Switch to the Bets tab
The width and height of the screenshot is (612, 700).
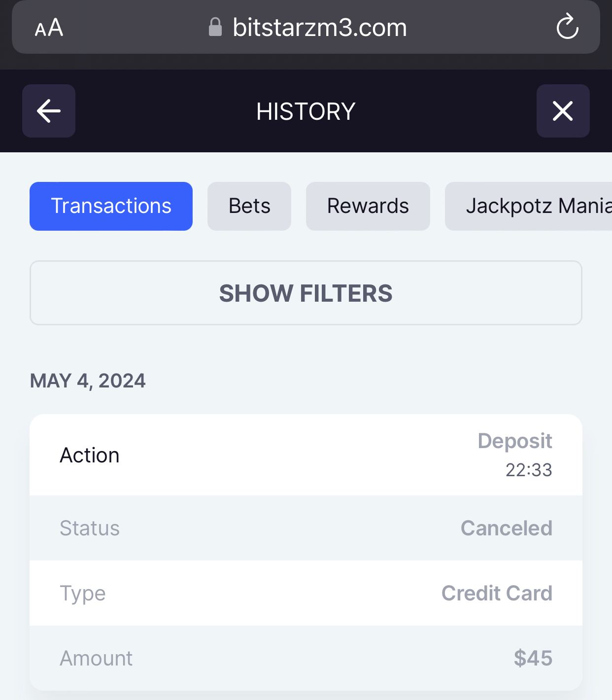pyautogui.click(x=249, y=206)
